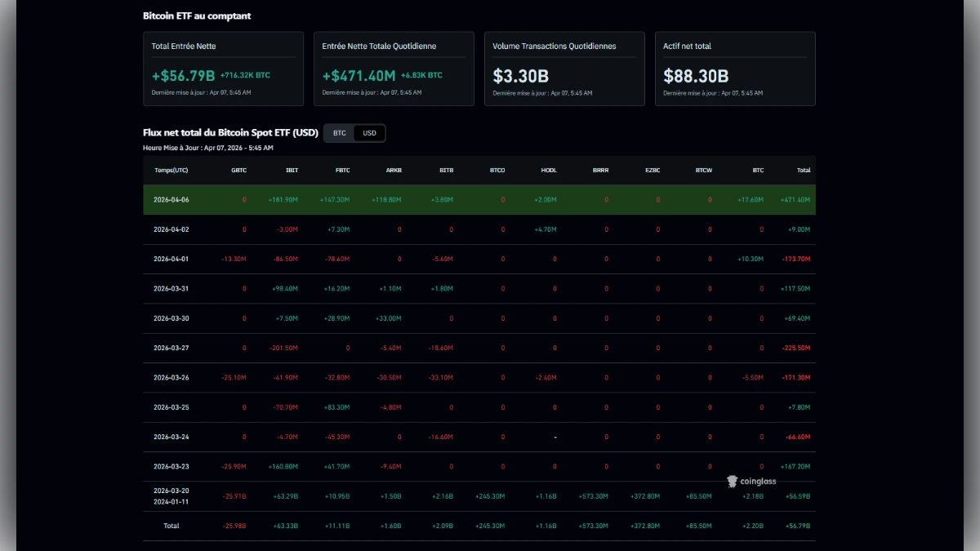This screenshot has width=980, height=551.
Task: Click the Actif net total card
Action: tap(735, 69)
